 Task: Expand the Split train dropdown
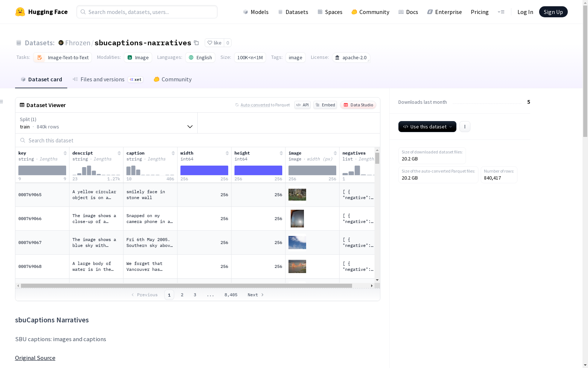pos(106,123)
